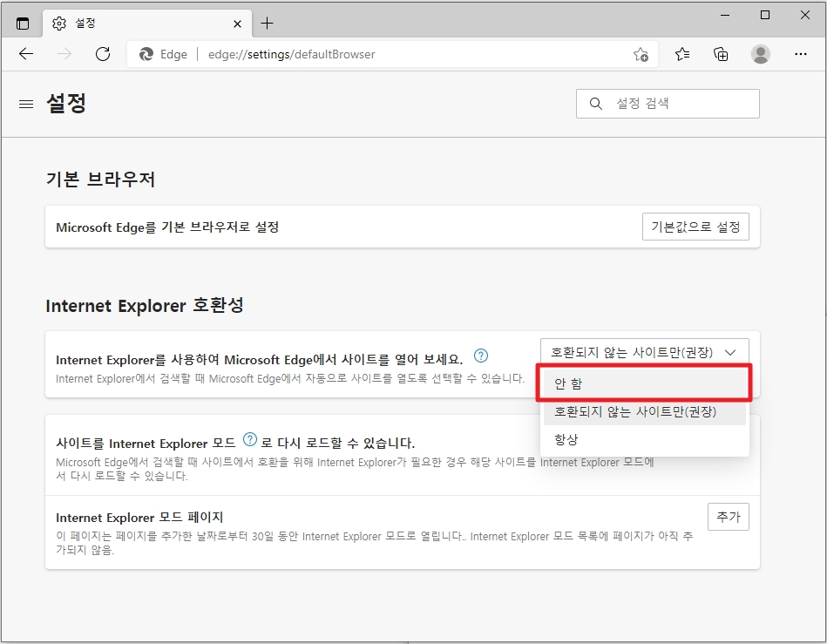The width and height of the screenshot is (827, 644).
Task: Click the settings gear icon on tab
Action: click(x=59, y=24)
